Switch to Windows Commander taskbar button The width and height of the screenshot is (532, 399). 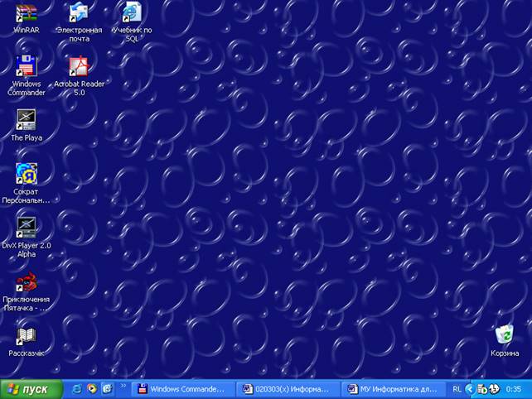pos(183,389)
